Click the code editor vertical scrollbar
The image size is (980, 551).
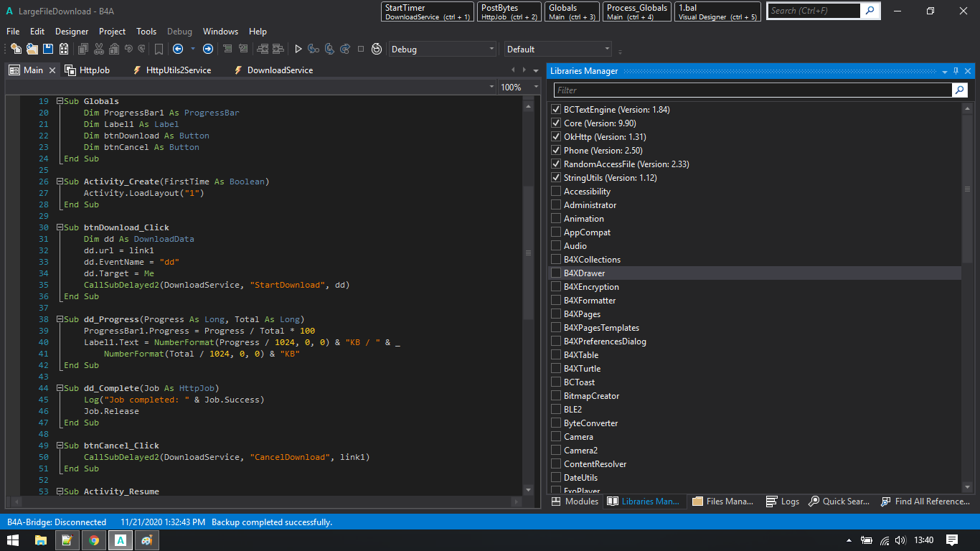click(x=528, y=253)
